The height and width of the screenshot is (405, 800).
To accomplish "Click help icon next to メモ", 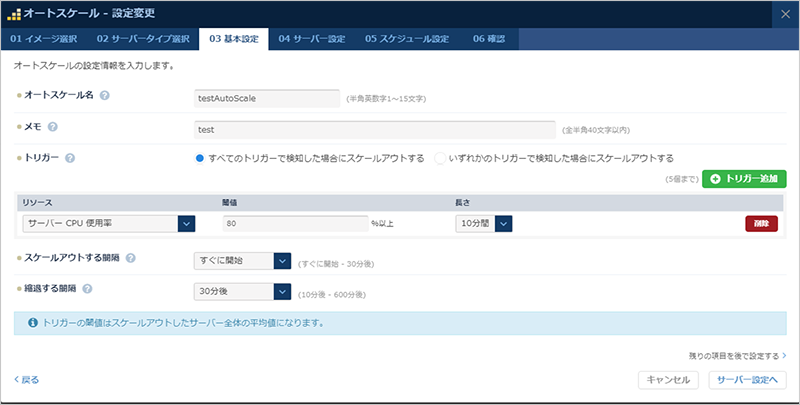I will click(x=53, y=127).
